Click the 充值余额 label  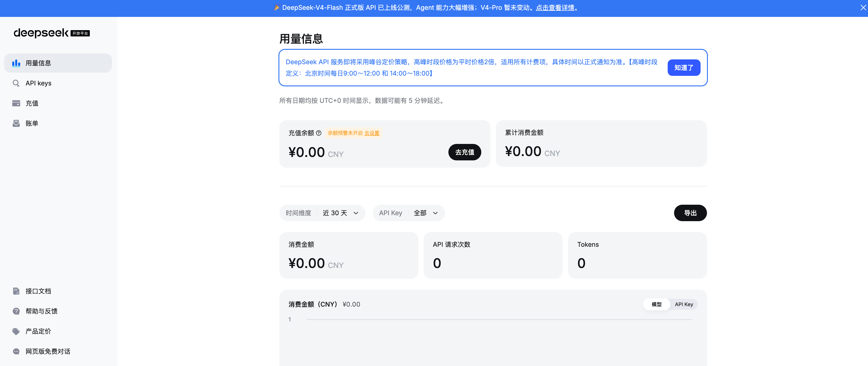[301, 133]
